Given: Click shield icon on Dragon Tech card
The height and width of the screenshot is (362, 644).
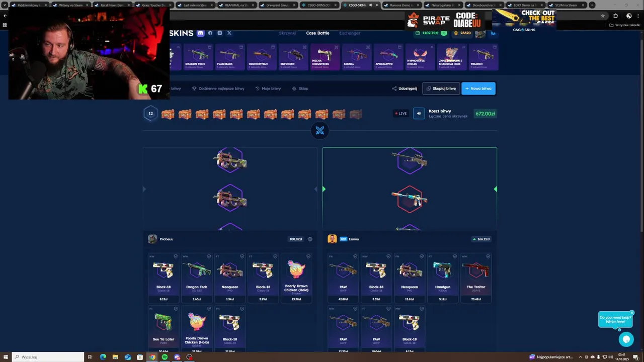Looking at the screenshot, I should [x=209, y=256].
